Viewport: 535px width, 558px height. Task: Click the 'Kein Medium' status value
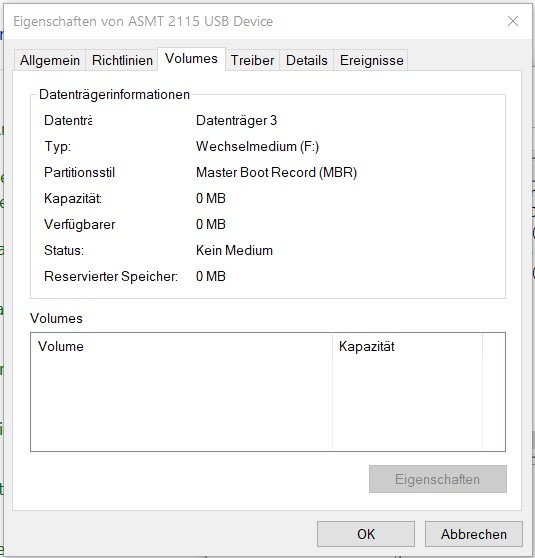(234, 251)
